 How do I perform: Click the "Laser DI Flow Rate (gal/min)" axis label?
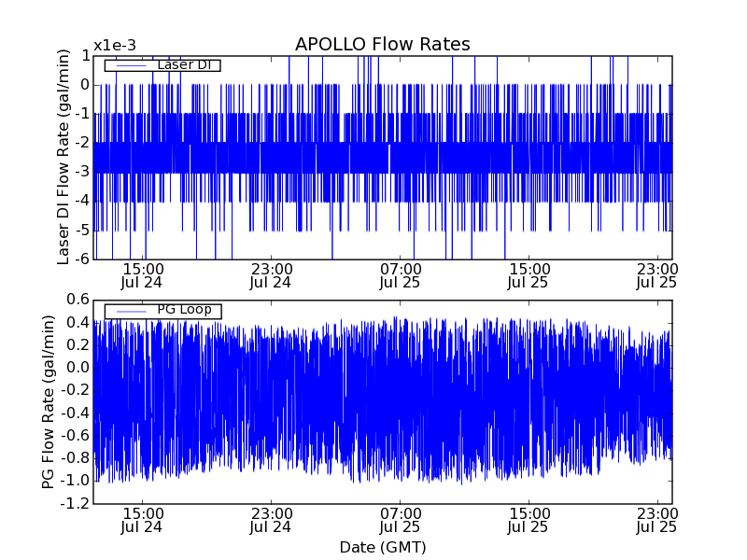click(x=64, y=157)
